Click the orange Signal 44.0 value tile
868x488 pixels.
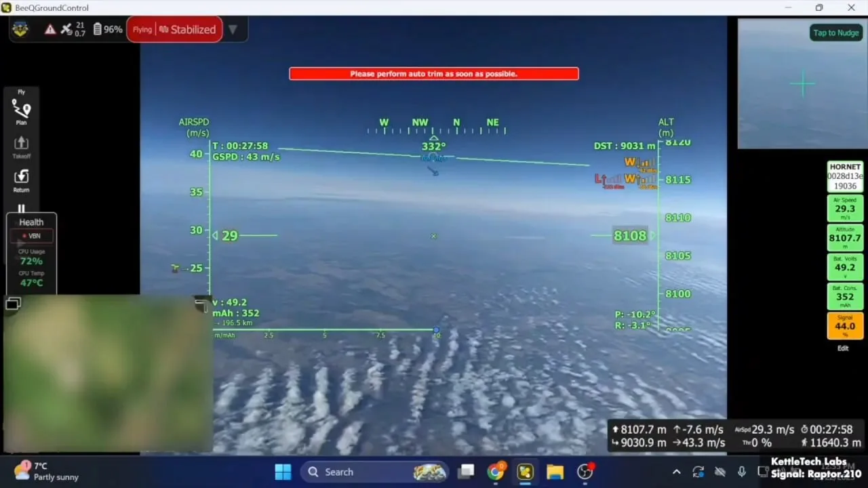[845, 325]
